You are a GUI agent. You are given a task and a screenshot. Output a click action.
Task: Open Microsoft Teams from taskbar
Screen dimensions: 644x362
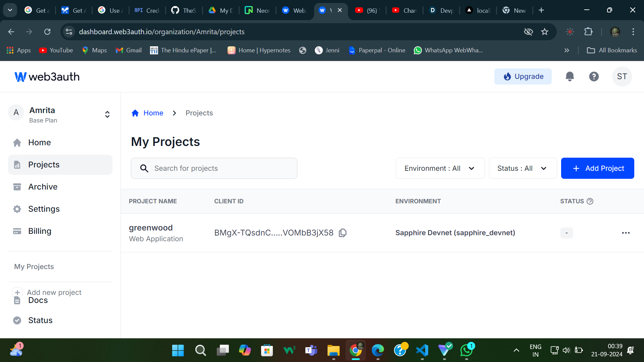click(x=311, y=350)
